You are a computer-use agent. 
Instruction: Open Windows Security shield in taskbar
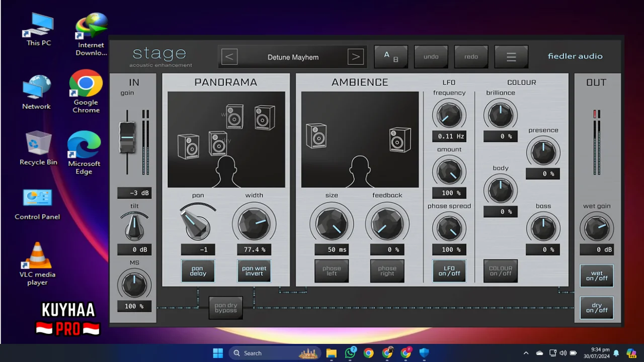tap(424, 353)
